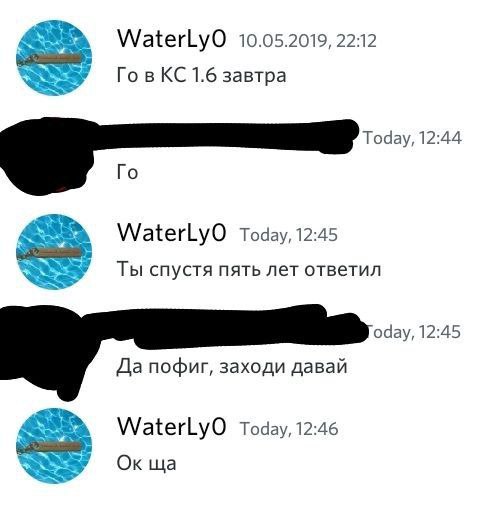The image size is (490, 505).
Task: Select the short reply message 'Го'
Action: click(127, 172)
